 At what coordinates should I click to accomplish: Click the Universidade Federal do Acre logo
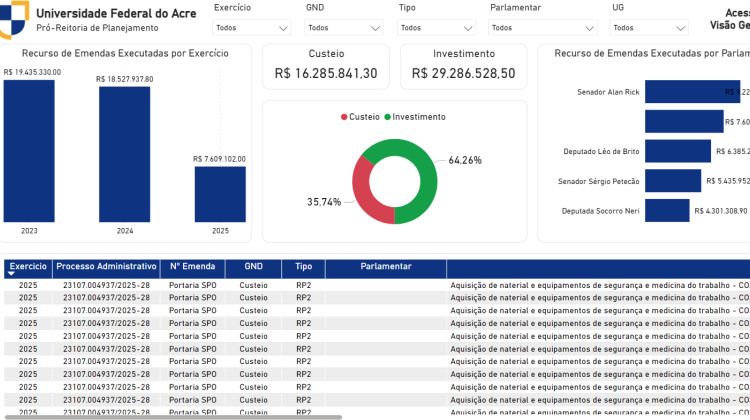click(x=14, y=18)
